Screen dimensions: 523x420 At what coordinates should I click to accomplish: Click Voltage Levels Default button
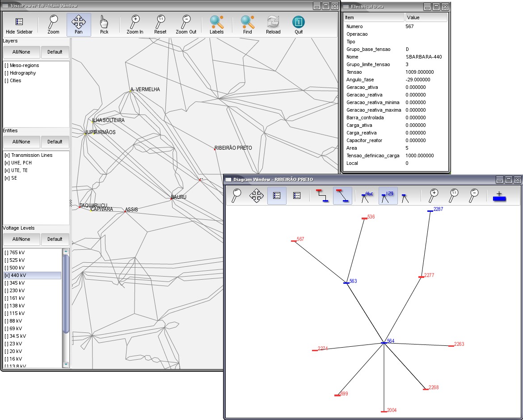55,239
